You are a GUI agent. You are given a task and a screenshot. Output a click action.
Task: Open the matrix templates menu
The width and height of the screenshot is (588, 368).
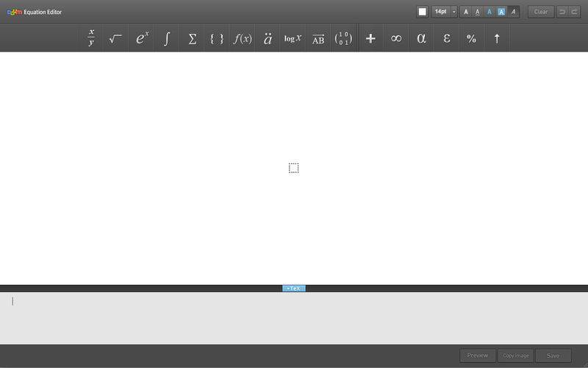pos(343,38)
